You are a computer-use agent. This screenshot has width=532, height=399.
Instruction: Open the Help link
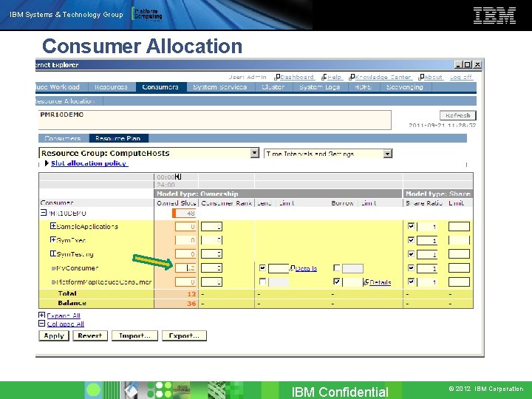[x=334, y=78]
